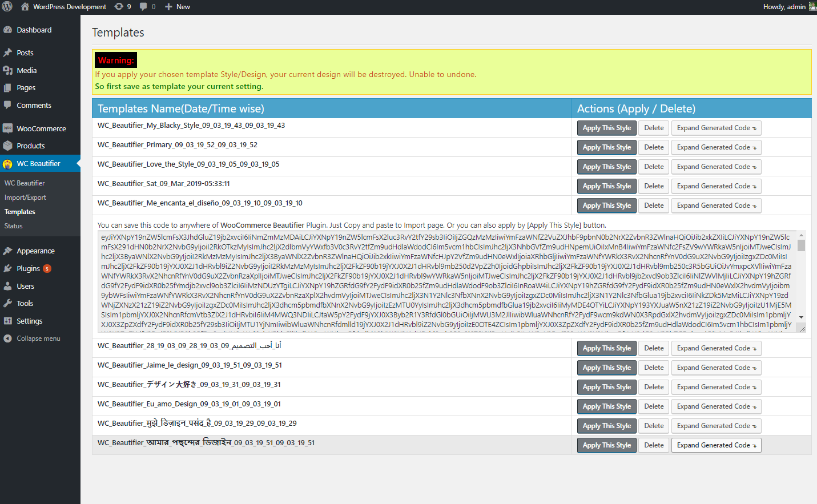This screenshot has height=504, width=817.
Task: Expand generated code for Primary template
Action: pos(717,147)
